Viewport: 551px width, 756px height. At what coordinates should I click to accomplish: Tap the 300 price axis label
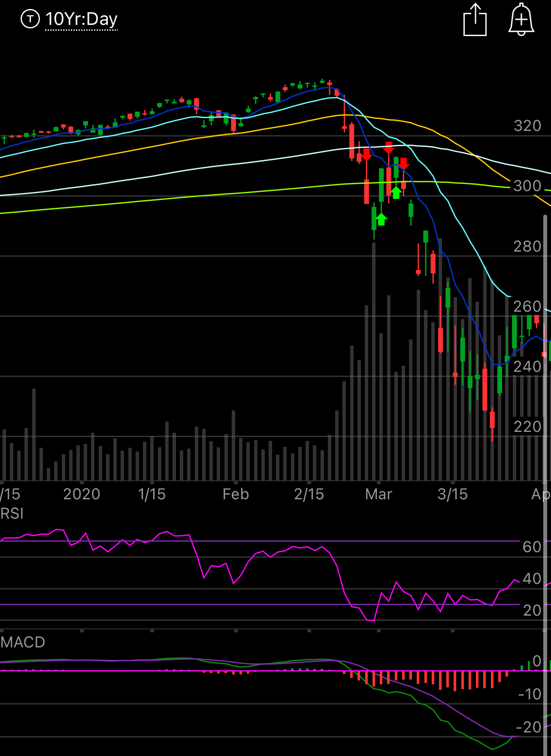tap(527, 186)
